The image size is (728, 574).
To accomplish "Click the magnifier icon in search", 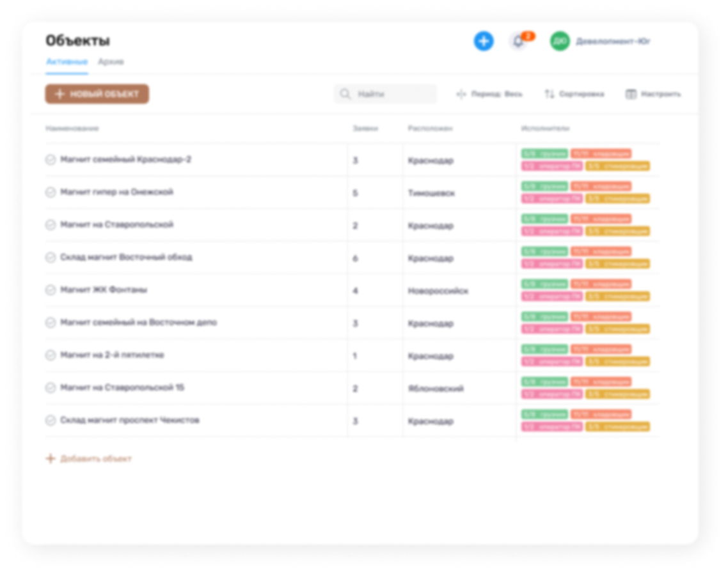I will pyautogui.click(x=345, y=94).
